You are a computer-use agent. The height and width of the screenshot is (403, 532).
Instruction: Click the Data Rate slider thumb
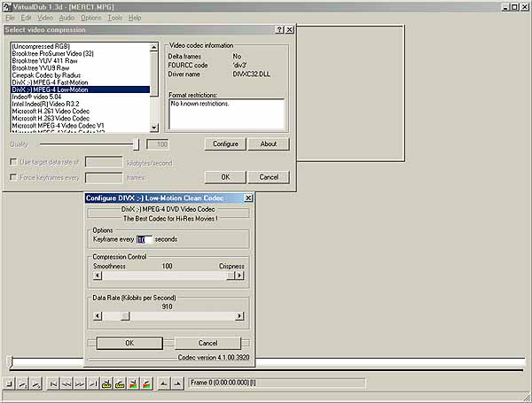click(x=125, y=316)
